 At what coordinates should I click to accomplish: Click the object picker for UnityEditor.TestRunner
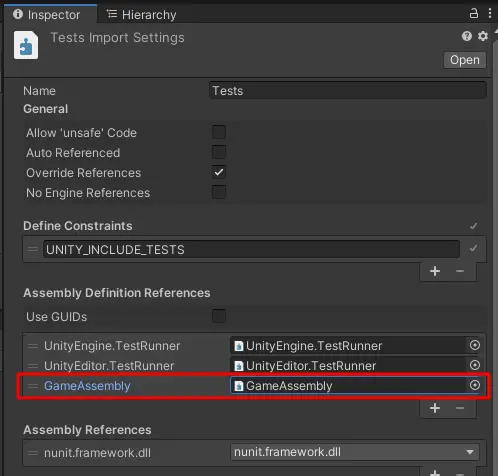click(x=475, y=365)
